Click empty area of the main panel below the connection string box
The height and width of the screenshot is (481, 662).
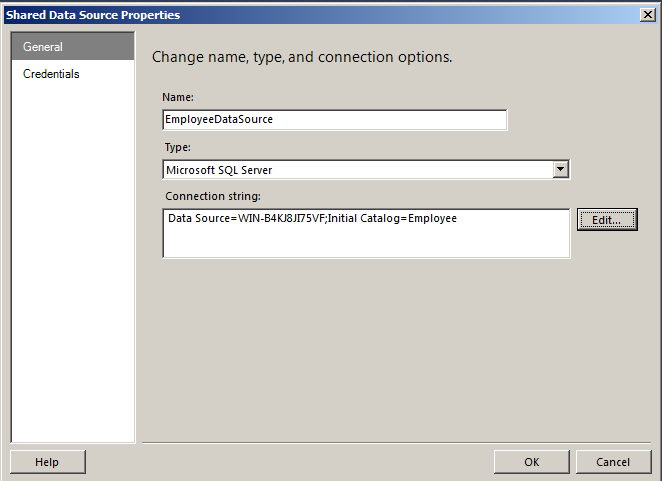pyautogui.click(x=400, y=350)
